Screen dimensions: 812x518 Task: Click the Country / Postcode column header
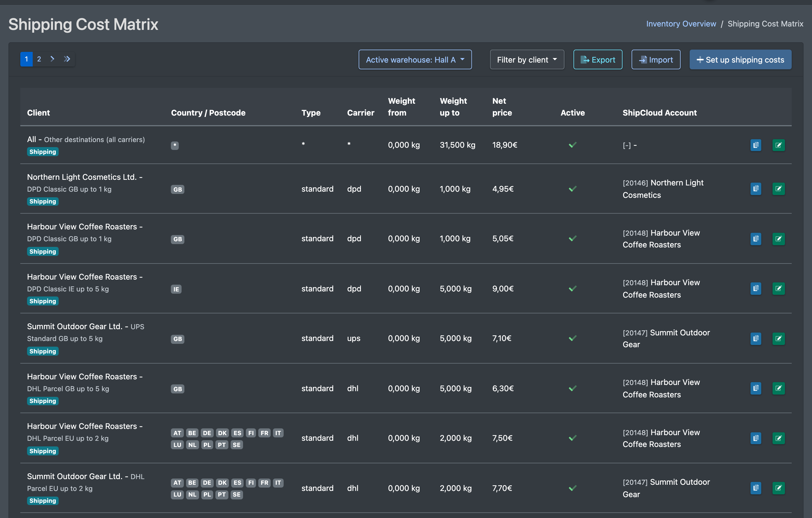[208, 112]
